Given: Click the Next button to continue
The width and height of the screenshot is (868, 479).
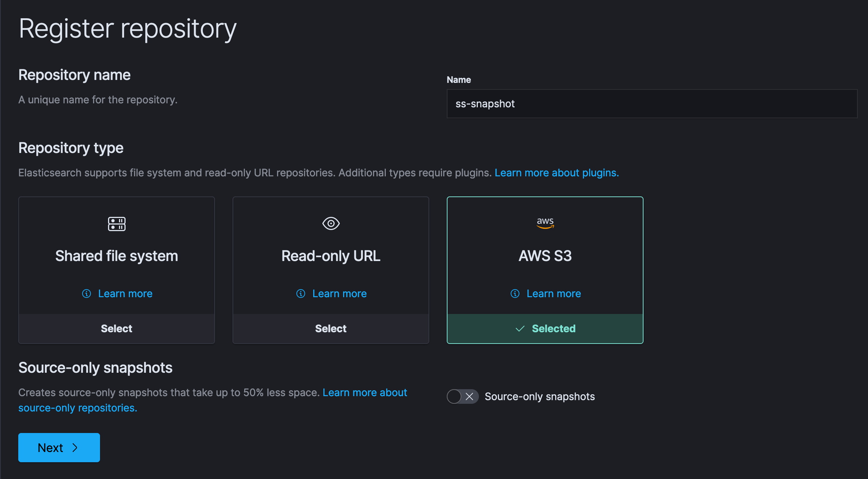Looking at the screenshot, I should pyautogui.click(x=59, y=447).
